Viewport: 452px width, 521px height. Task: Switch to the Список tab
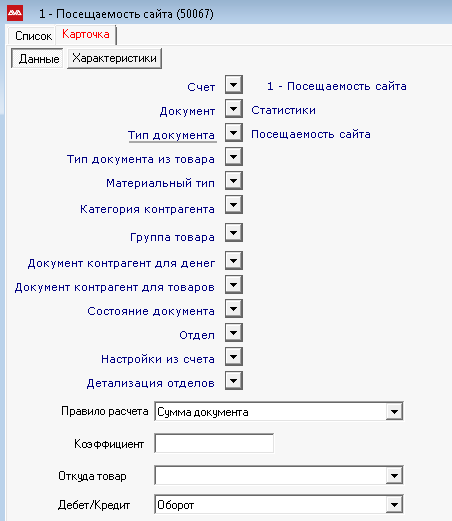[33, 36]
